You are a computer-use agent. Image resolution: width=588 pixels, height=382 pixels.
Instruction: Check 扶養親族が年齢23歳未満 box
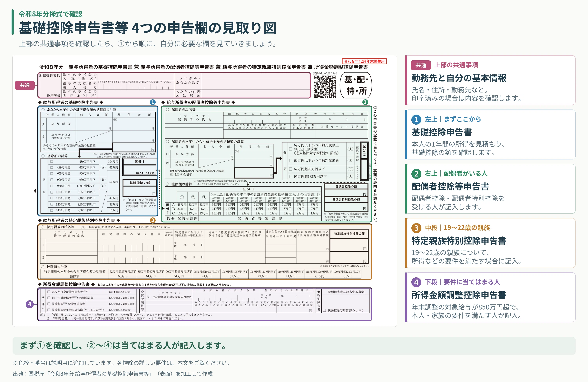[x=49, y=310]
